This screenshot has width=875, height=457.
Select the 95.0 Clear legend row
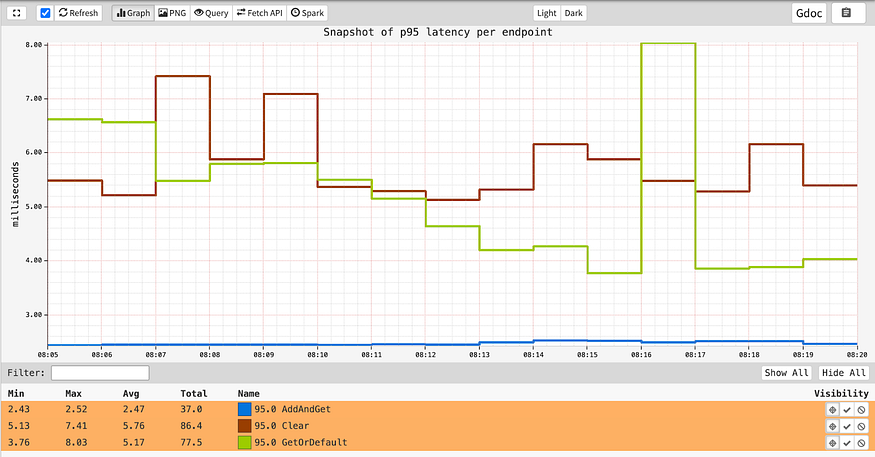(x=438, y=426)
